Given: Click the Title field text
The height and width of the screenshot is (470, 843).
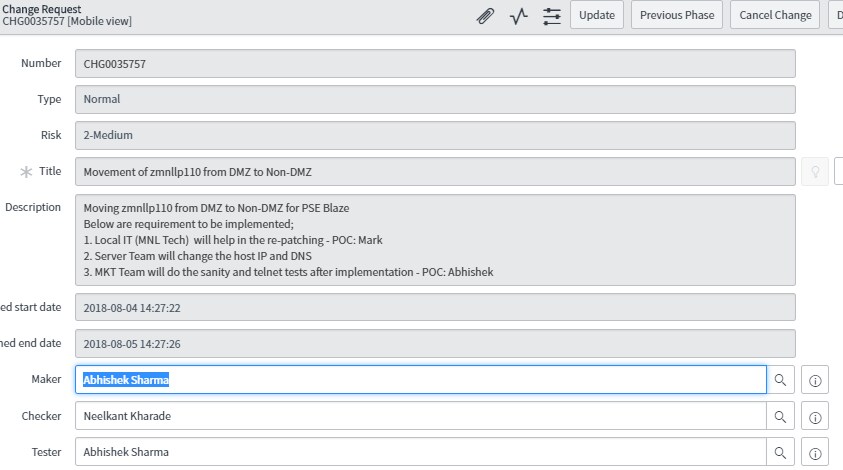Looking at the screenshot, I should click(435, 172).
